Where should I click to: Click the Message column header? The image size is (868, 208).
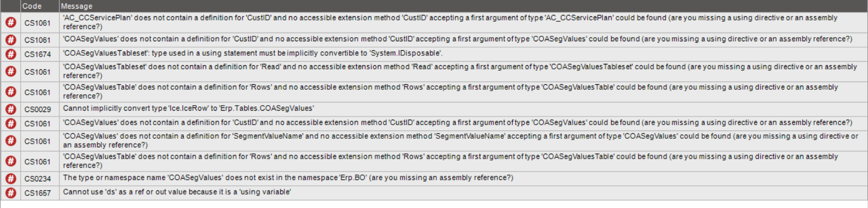pyautogui.click(x=463, y=6)
